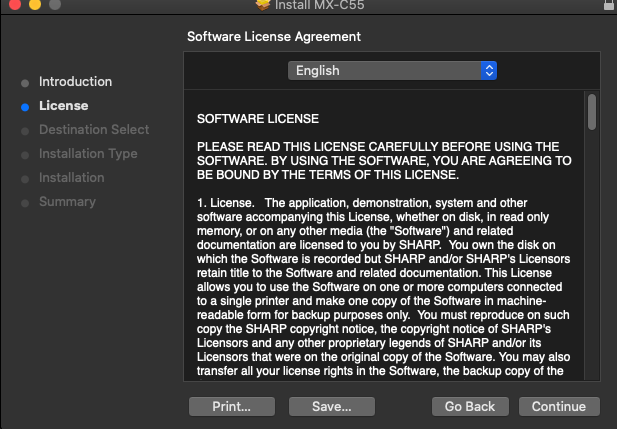Click the bullet beside Destination Select
Viewport: 617px width, 429px height.
tap(25, 130)
